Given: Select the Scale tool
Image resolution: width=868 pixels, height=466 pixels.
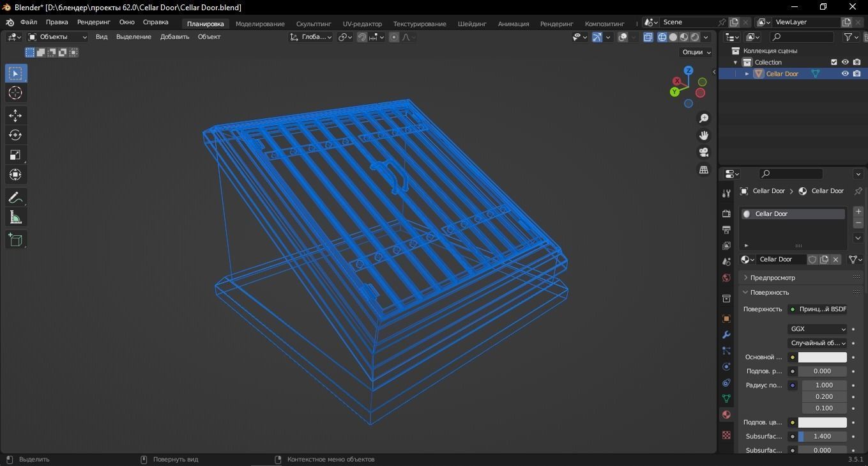Looking at the screenshot, I should click(x=15, y=155).
